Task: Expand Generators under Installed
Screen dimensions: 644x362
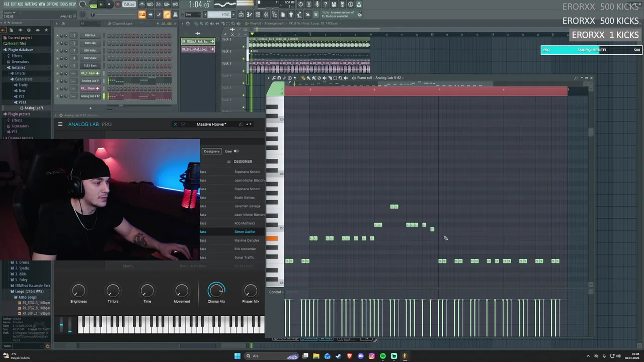Action: (x=23, y=79)
